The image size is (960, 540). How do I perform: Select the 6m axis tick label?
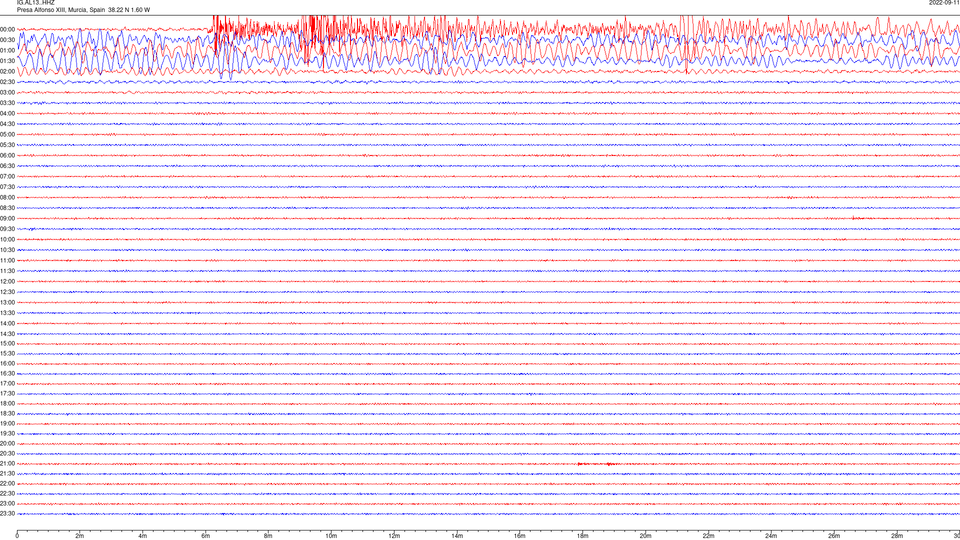pos(205,536)
